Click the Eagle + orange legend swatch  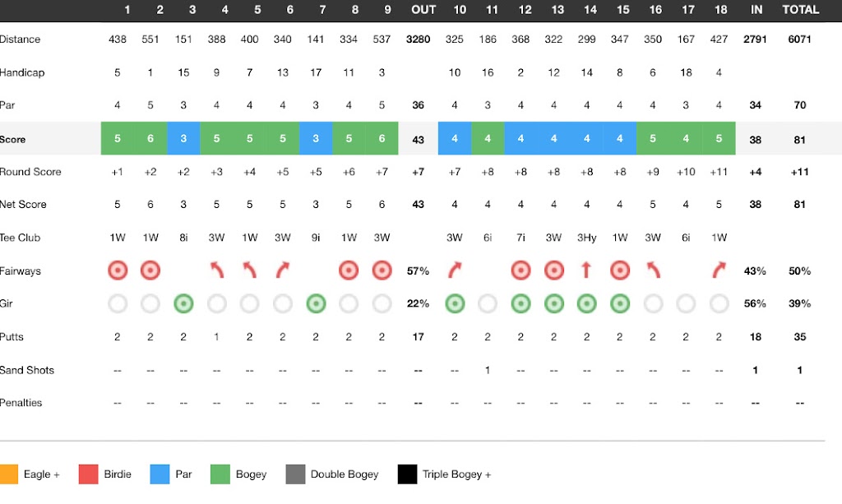[x=9, y=474]
